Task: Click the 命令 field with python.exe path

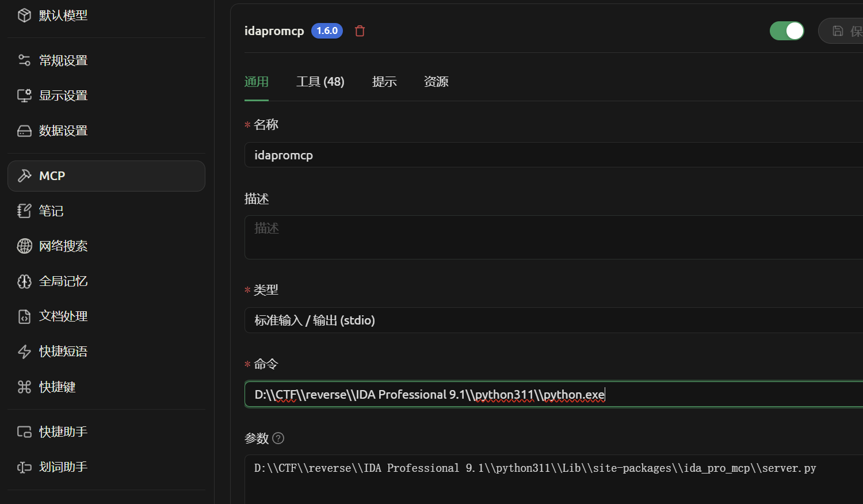Action: (553, 395)
